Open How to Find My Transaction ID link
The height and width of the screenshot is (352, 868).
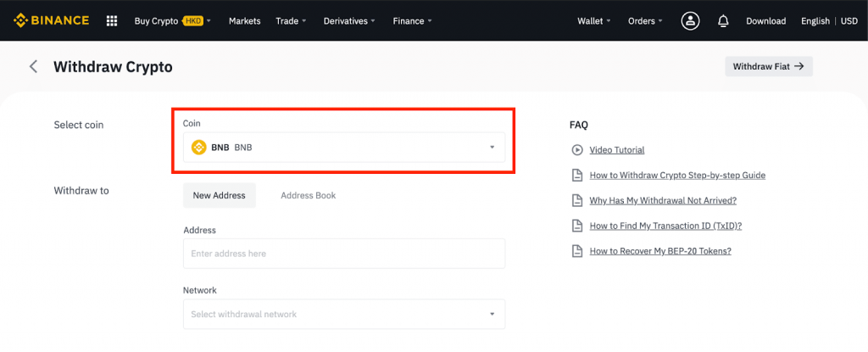click(665, 226)
